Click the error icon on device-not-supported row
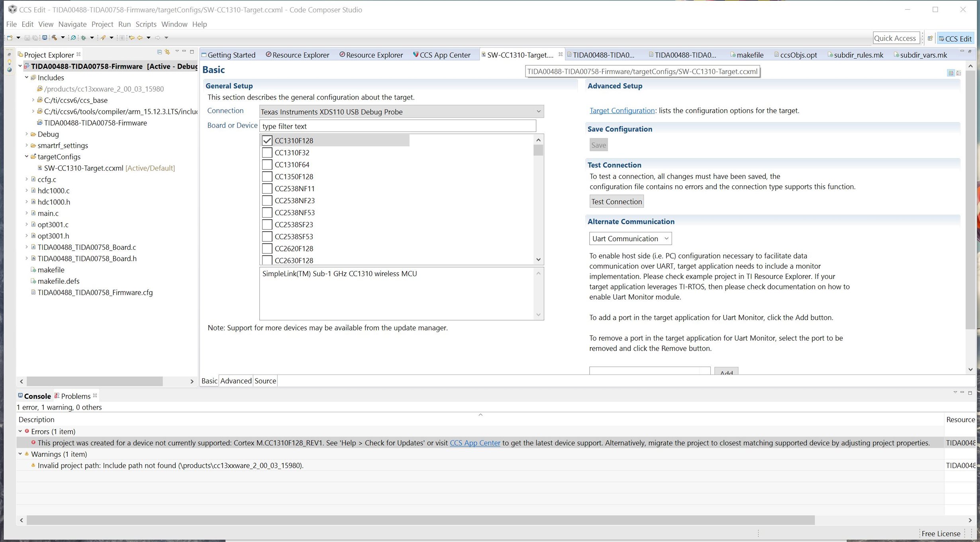 33,442
